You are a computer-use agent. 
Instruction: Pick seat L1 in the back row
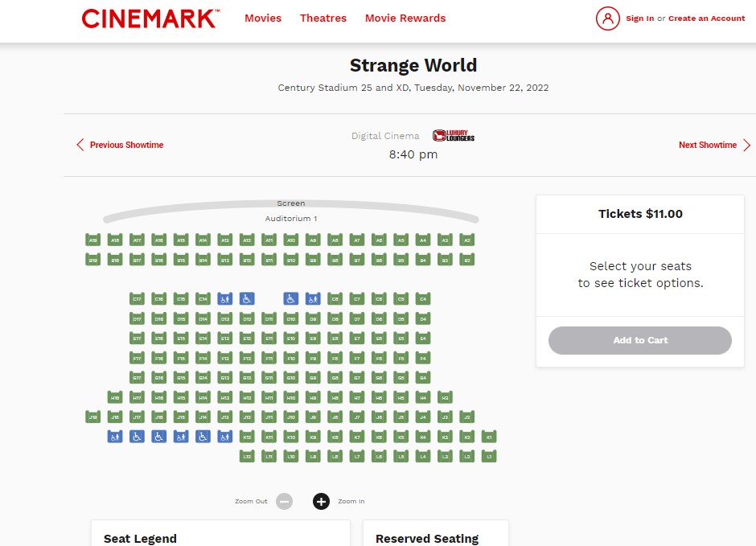pos(488,456)
